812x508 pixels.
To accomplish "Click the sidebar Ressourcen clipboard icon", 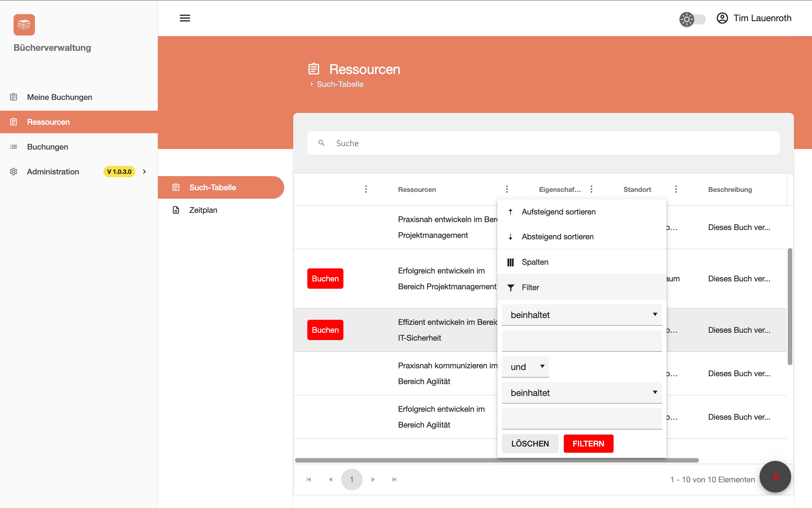I will (x=14, y=122).
